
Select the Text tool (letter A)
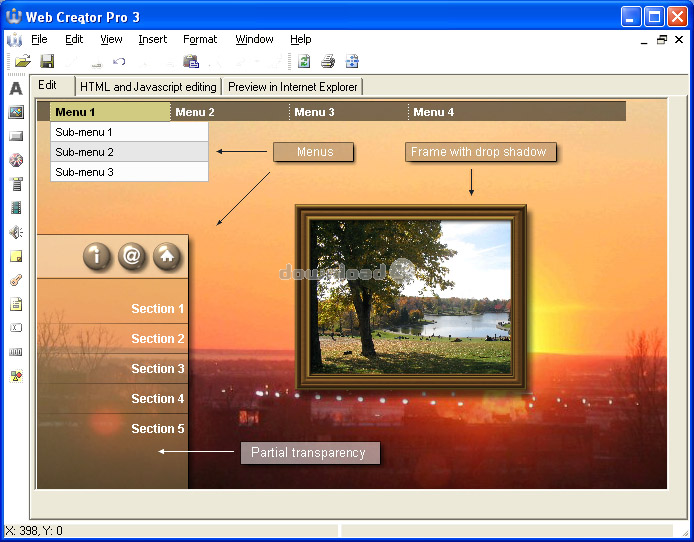pyautogui.click(x=16, y=88)
